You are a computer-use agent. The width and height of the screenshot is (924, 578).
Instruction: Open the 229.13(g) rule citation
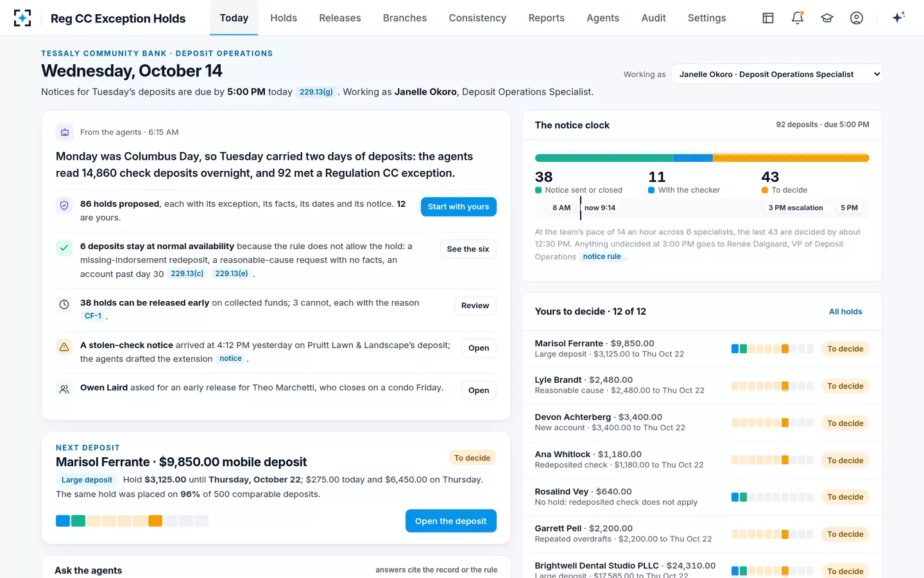point(316,92)
